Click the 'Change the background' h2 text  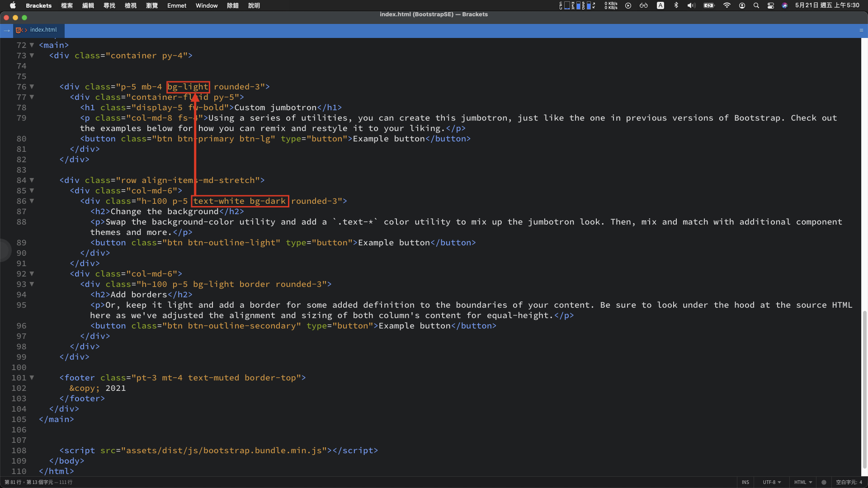(x=165, y=211)
